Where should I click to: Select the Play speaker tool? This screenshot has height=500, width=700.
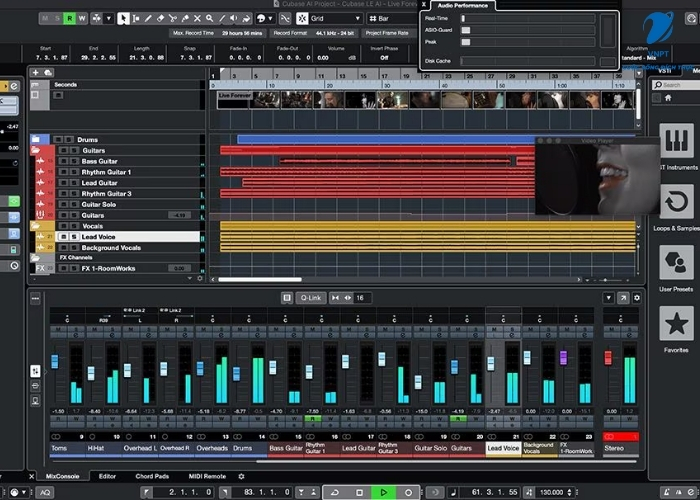pos(234,18)
